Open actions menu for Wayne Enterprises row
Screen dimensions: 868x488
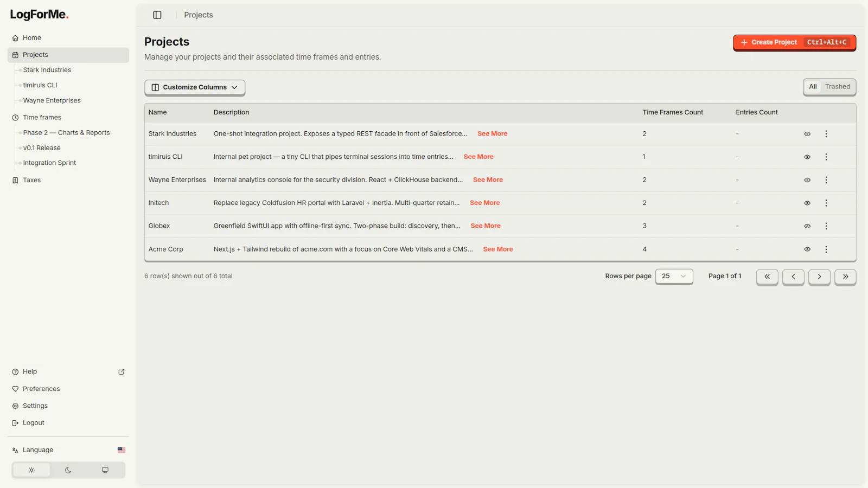click(826, 180)
